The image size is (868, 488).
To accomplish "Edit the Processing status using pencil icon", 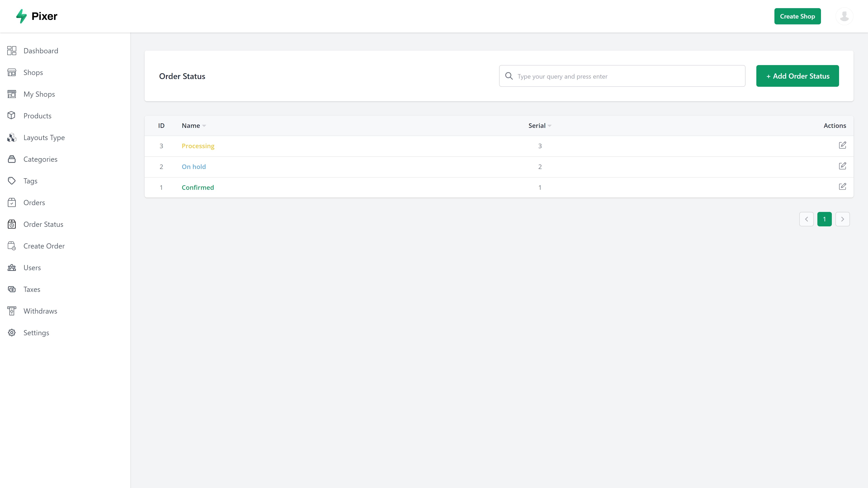I will pyautogui.click(x=843, y=145).
